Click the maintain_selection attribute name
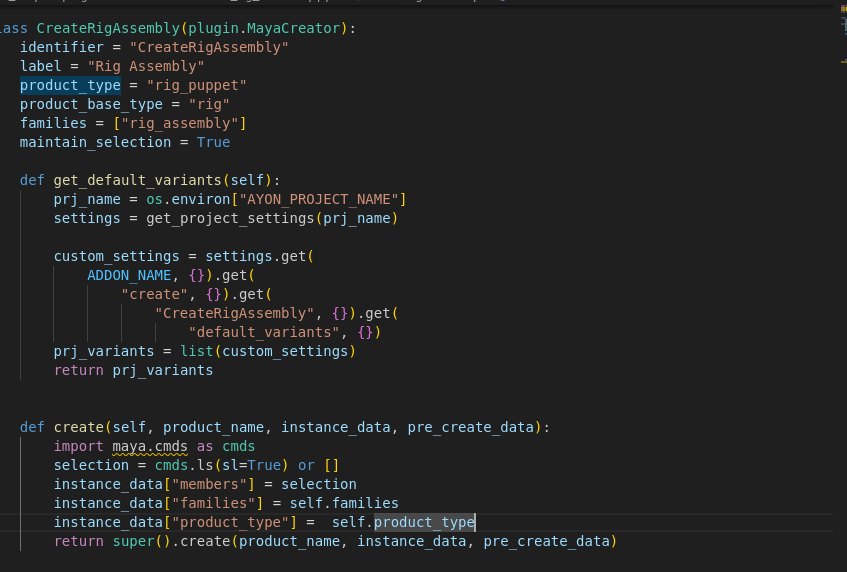 (x=95, y=142)
